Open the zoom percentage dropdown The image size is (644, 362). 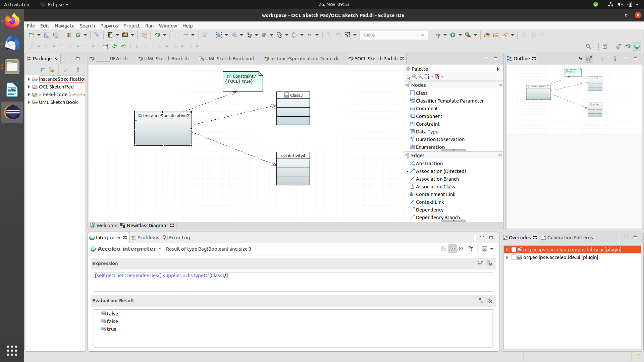coord(422,35)
